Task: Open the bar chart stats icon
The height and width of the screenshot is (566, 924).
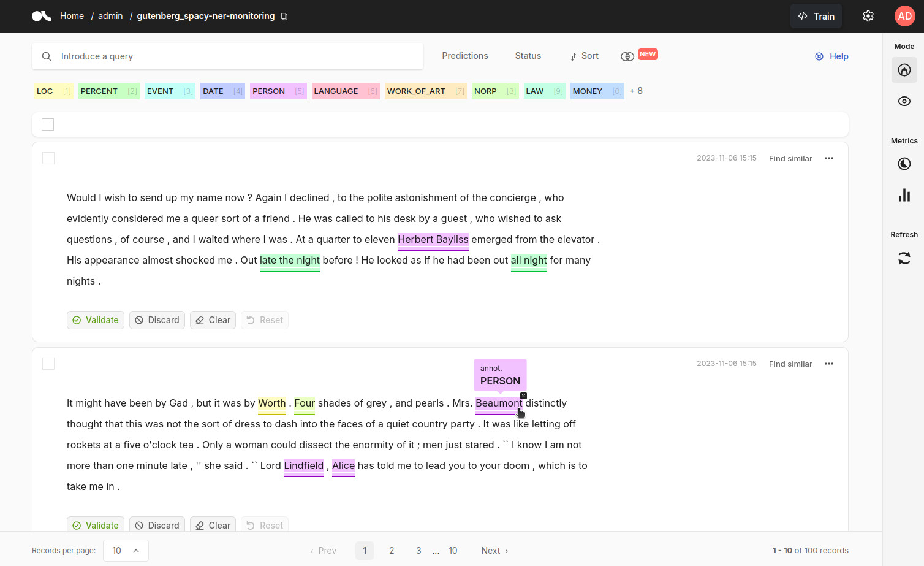Action: click(904, 195)
